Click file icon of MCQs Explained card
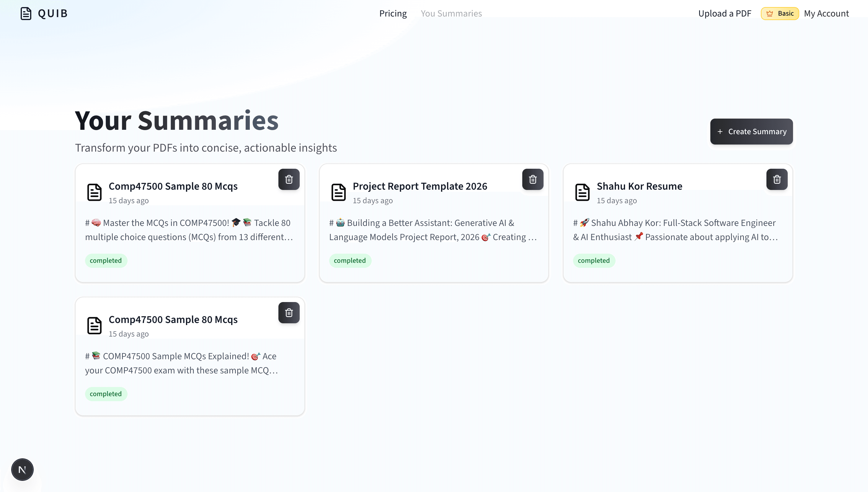 [x=94, y=326]
